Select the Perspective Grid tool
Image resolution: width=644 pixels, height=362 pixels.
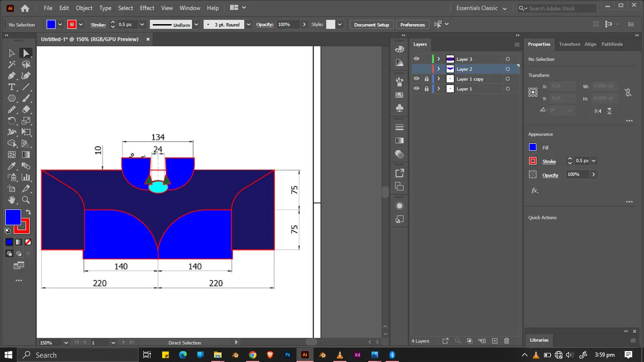point(26,143)
